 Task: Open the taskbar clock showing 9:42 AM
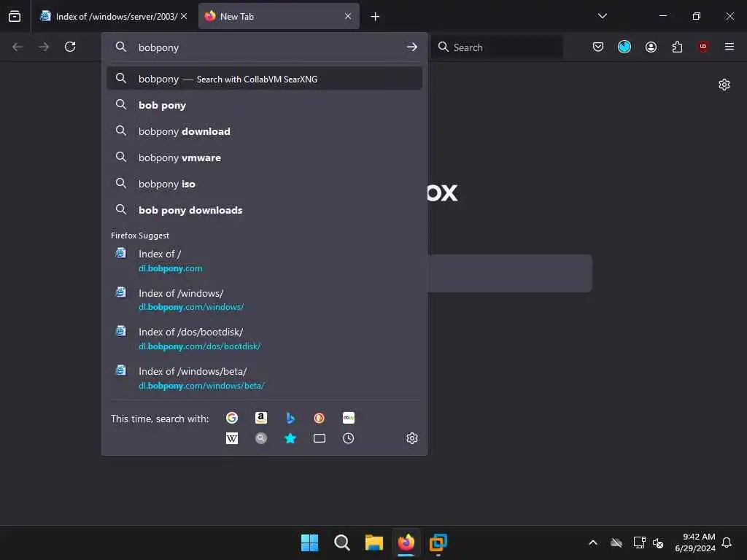pyautogui.click(x=695, y=542)
